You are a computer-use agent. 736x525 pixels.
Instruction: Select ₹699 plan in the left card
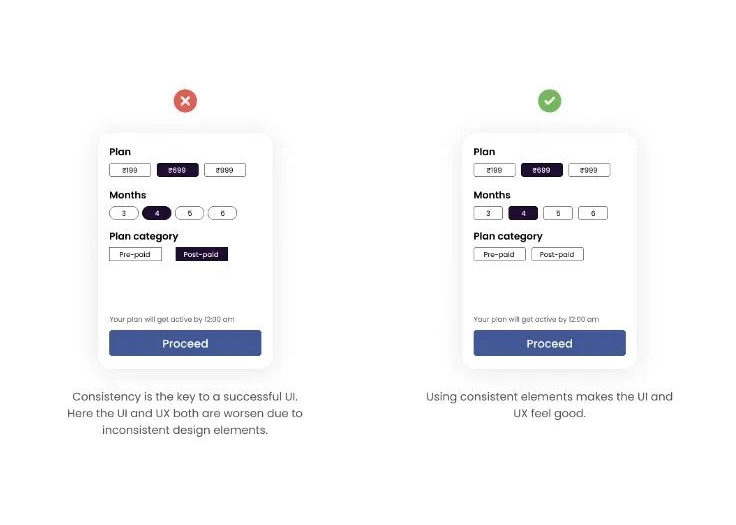pyautogui.click(x=177, y=170)
